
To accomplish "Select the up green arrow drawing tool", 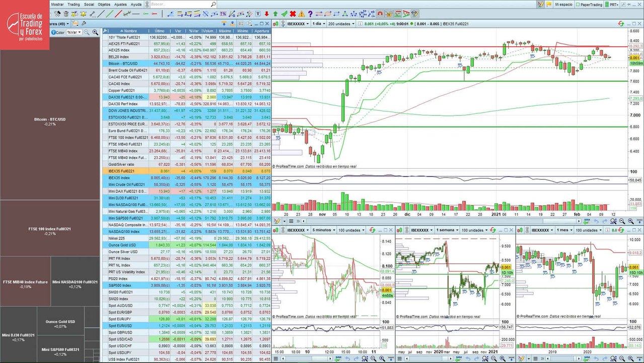I will [x=275, y=14].
